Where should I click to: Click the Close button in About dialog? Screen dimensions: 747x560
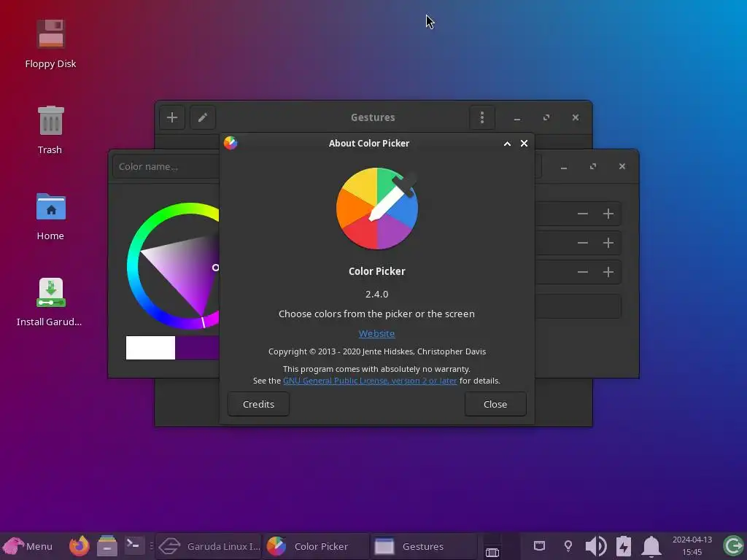(495, 404)
